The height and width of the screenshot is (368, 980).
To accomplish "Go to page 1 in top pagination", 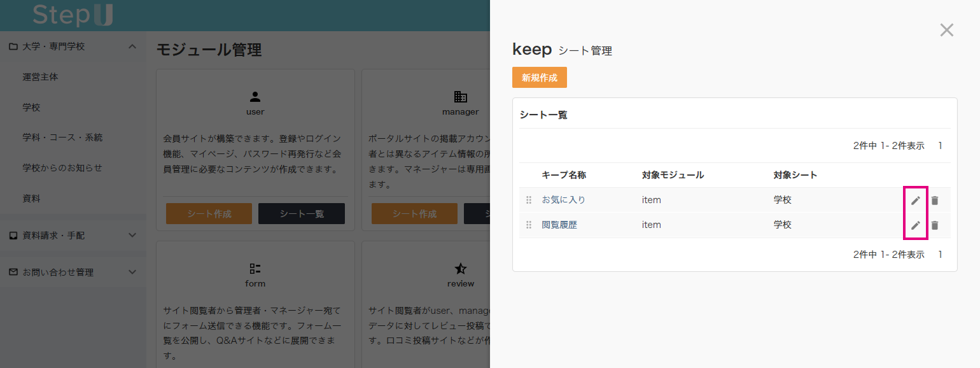I will pyautogui.click(x=940, y=146).
